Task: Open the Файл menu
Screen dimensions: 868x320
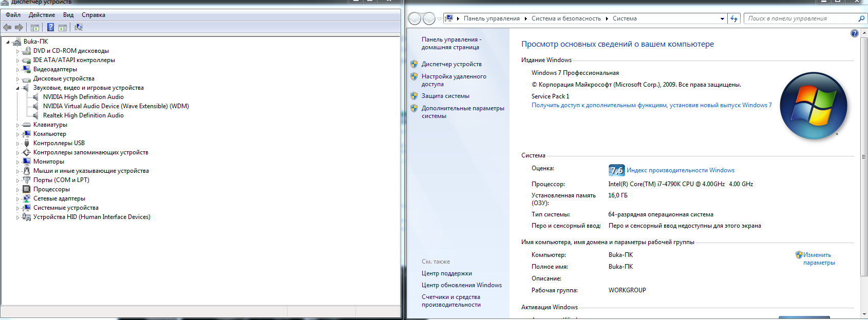Action: [x=13, y=15]
